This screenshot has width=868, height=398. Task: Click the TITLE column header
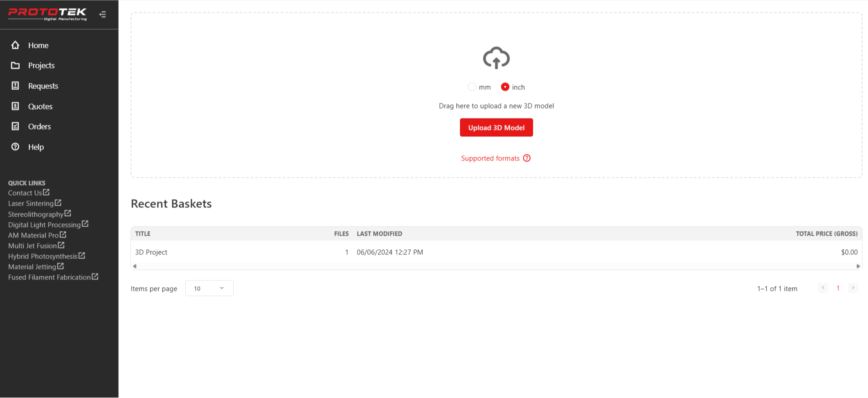click(143, 233)
